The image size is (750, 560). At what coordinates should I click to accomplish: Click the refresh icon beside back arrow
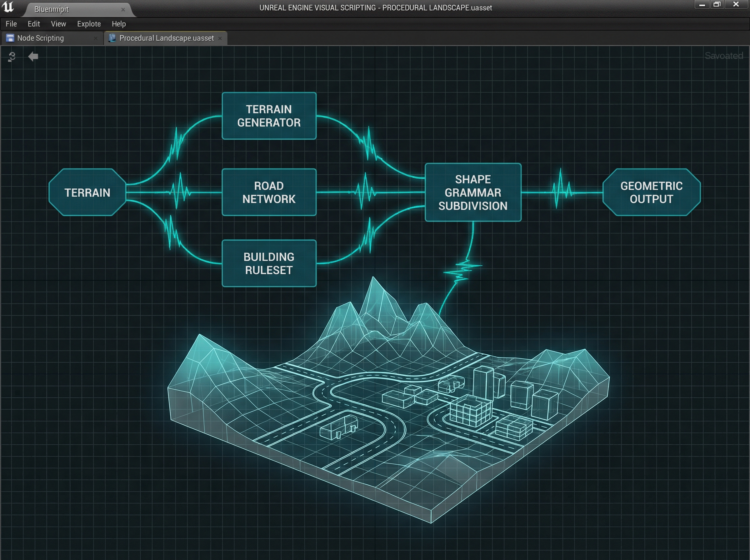[x=12, y=57]
